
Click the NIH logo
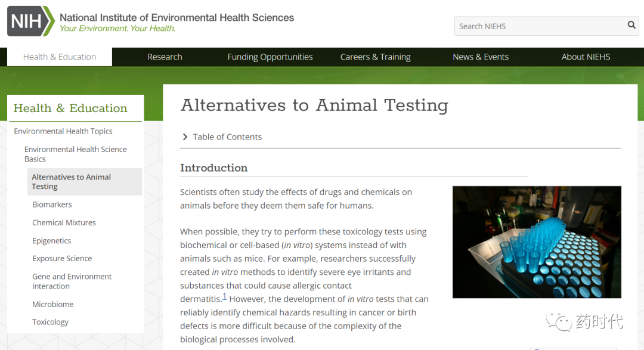tap(31, 21)
